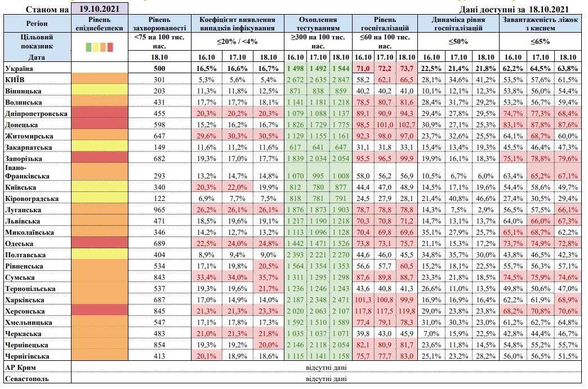This screenshot has height=389, width=588.
Task: Select the "Охоплення тестуванням" column header
Action: coord(319,24)
